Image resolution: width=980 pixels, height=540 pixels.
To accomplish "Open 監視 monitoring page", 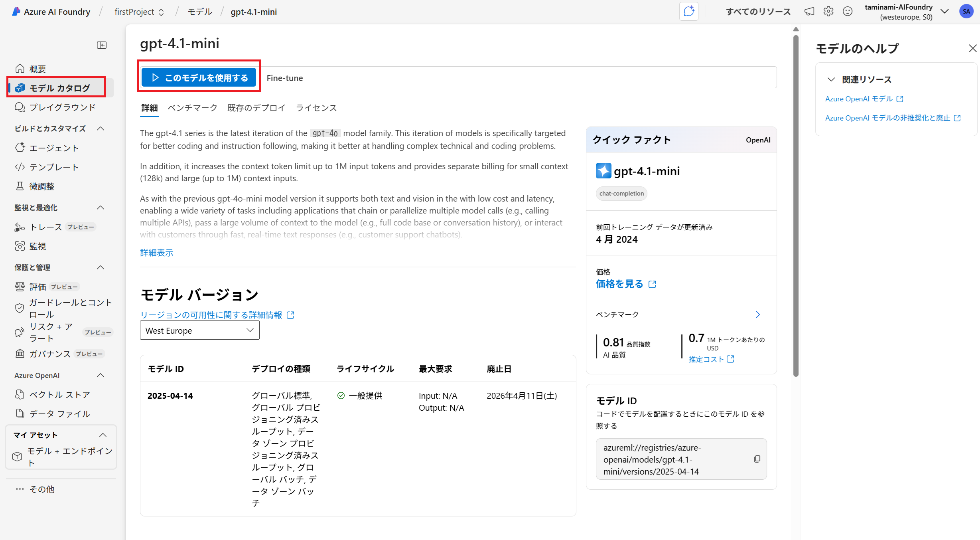I will 31,246.
